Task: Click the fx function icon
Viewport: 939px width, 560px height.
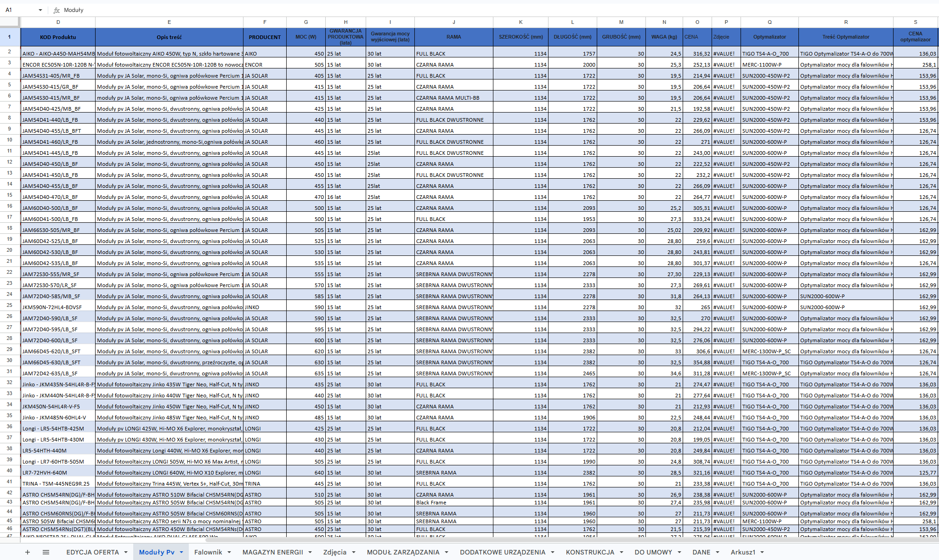Action: pos(57,10)
